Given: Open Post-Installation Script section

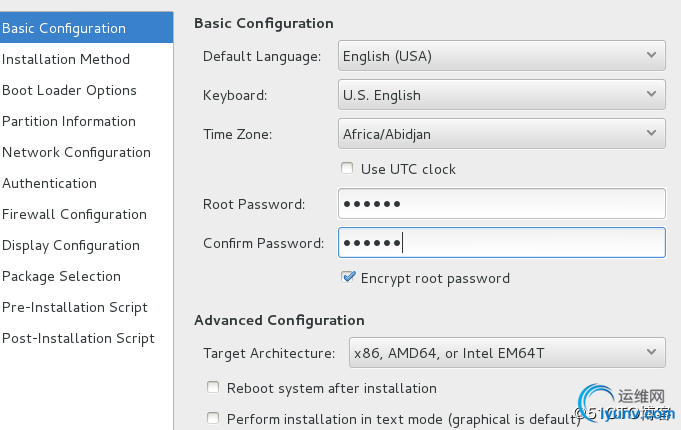Looking at the screenshot, I should point(86,338).
